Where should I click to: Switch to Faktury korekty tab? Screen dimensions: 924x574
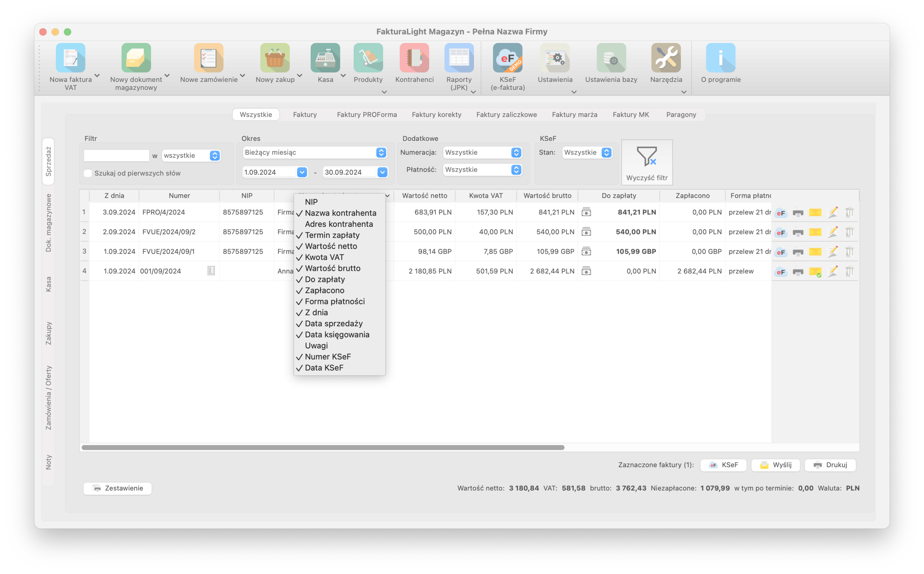[436, 114]
